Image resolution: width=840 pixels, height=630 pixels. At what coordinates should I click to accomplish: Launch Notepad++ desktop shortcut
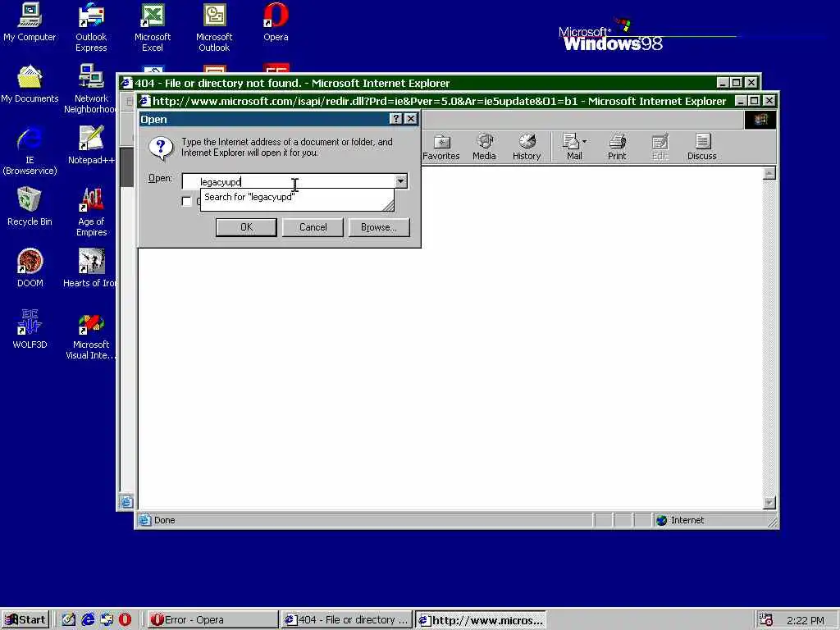pos(91,144)
